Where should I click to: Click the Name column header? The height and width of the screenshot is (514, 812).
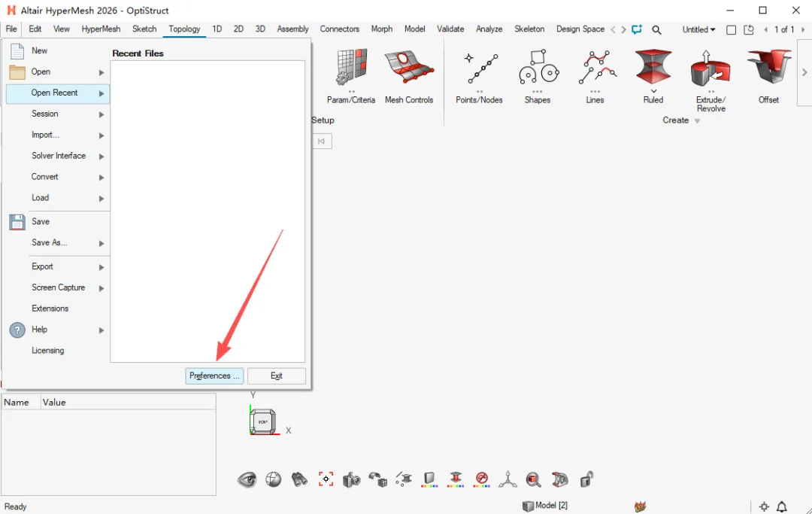point(21,402)
